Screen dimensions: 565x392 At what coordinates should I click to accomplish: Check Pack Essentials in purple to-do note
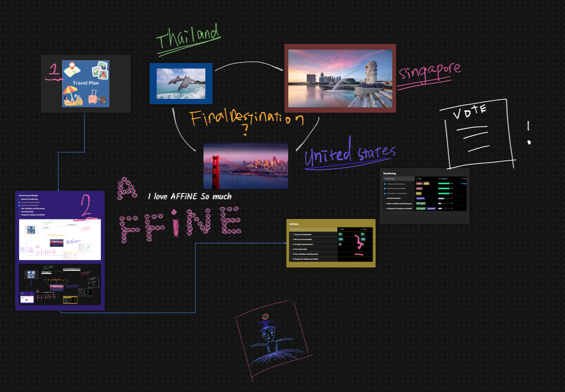(19, 212)
